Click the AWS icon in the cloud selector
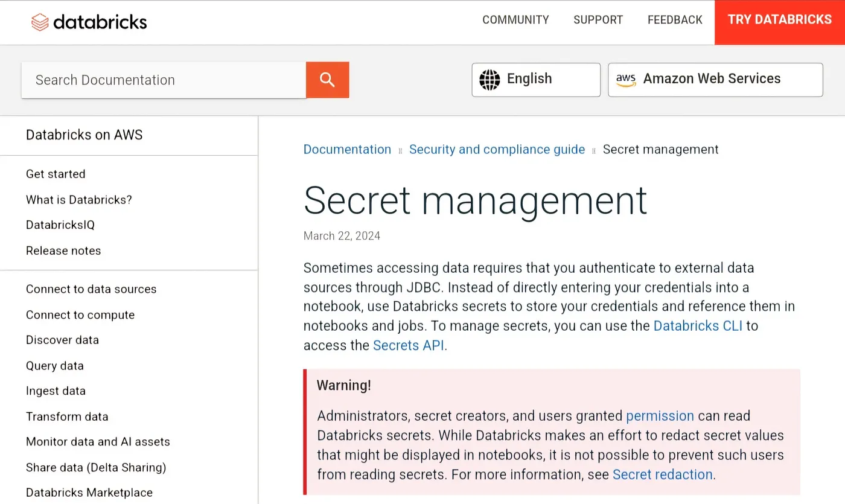 coord(626,79)
